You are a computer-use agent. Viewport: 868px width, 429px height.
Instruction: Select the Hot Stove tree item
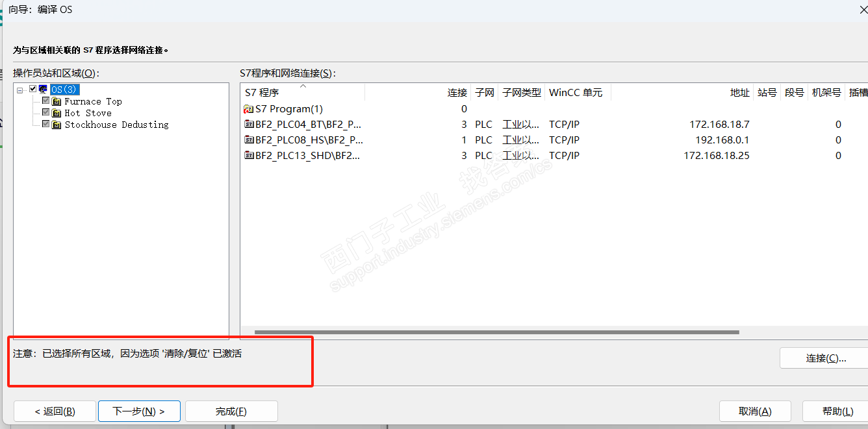88,113
